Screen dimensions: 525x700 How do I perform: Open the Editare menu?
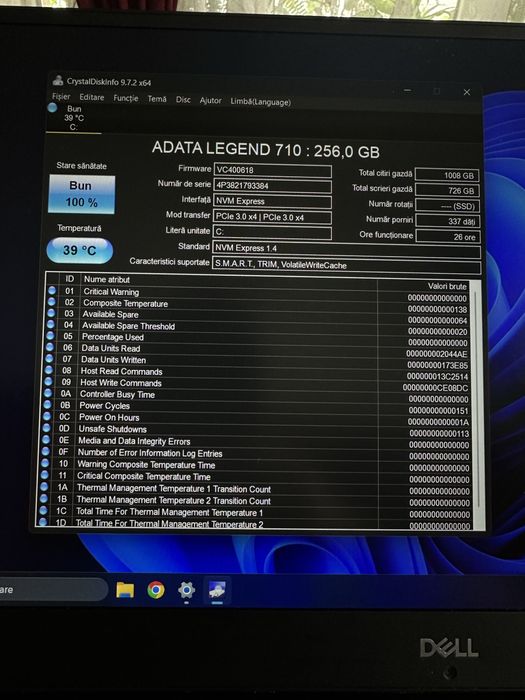(x=92, y=97)
